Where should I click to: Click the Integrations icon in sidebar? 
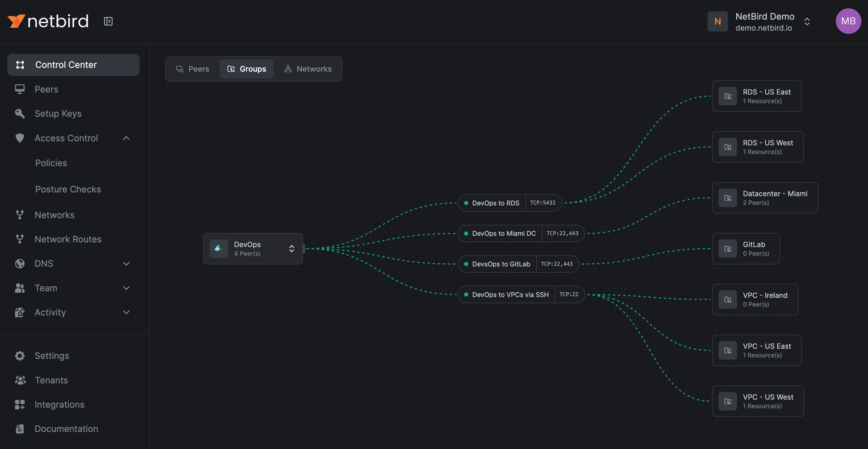[20, 405]
